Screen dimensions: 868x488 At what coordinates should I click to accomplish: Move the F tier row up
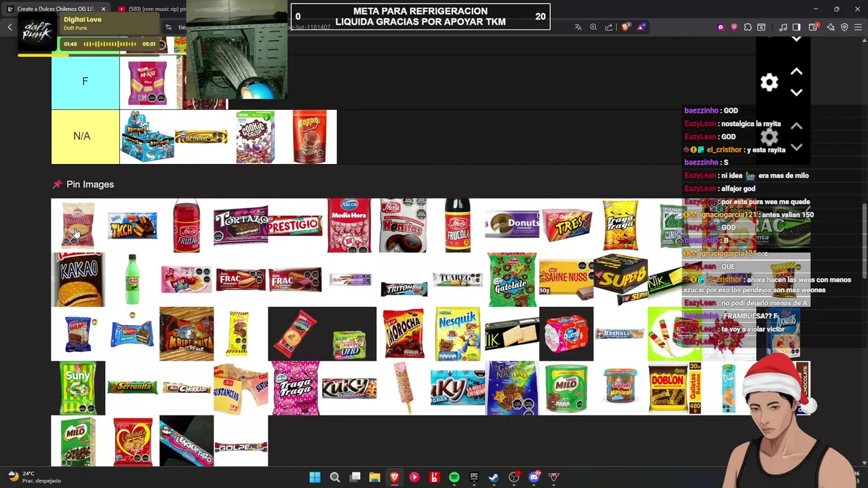click(797, 72)
